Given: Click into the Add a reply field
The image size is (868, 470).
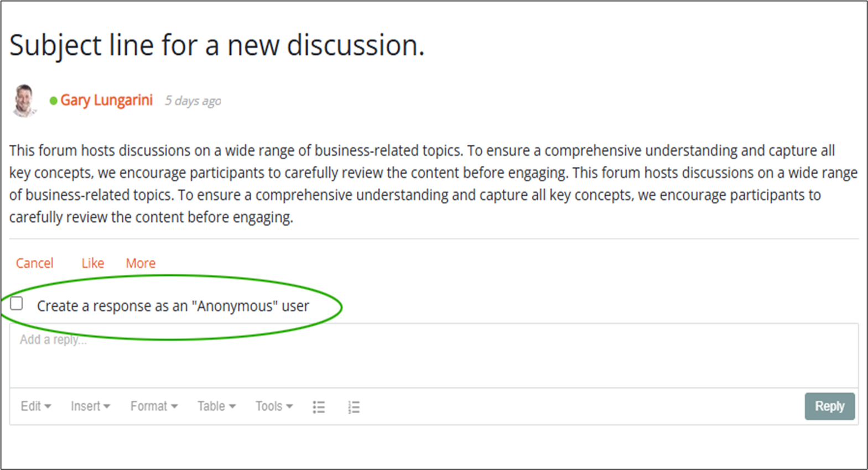Looking at the screenshot, I should click(434, 356).
